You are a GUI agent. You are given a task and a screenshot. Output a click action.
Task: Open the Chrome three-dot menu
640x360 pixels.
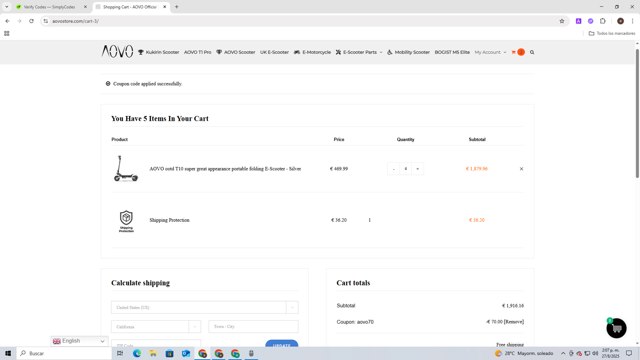[632, 21]
